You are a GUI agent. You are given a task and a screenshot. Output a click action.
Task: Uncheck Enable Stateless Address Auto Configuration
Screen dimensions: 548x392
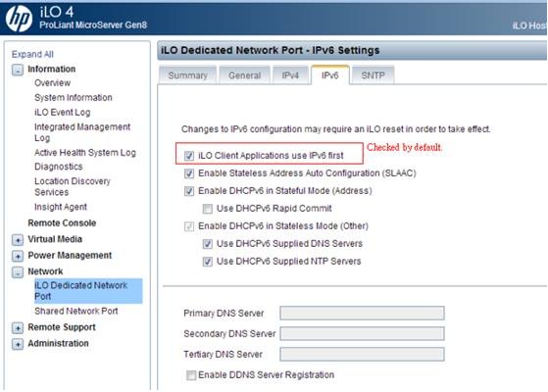click(189, 173)
